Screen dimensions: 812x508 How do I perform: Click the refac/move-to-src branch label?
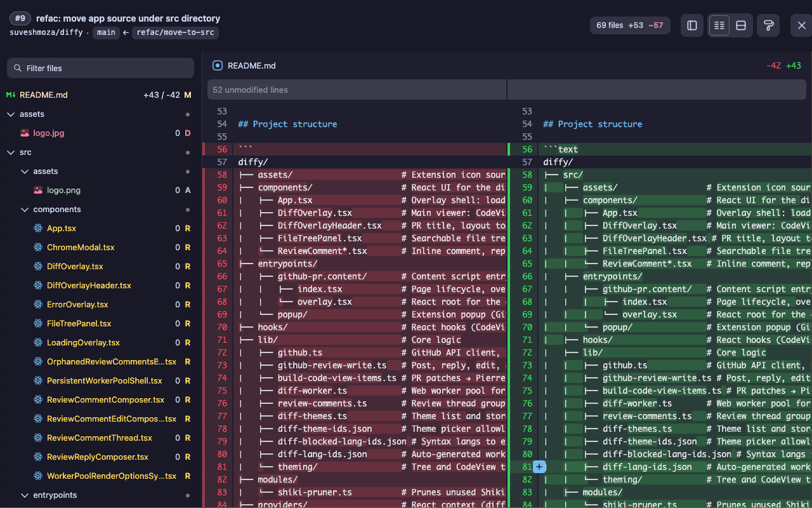(176, 32)
